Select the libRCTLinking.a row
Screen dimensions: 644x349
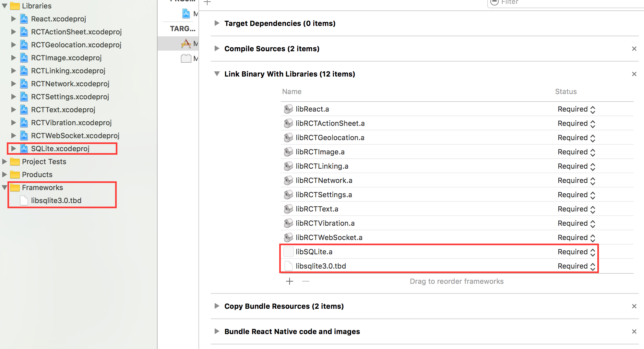pyautogui.click(x=457, y=166)
